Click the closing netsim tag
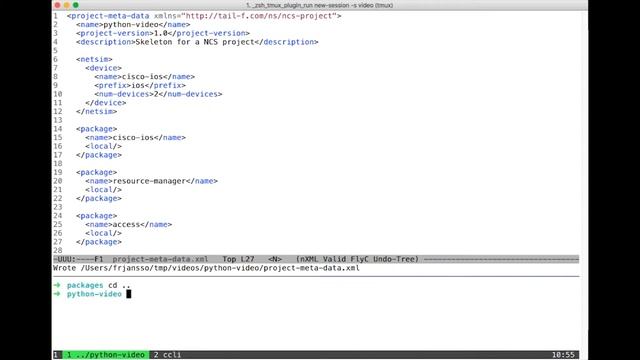Image resolution: width=640 pixels, height=360 pixels. (x=96, y=111)
